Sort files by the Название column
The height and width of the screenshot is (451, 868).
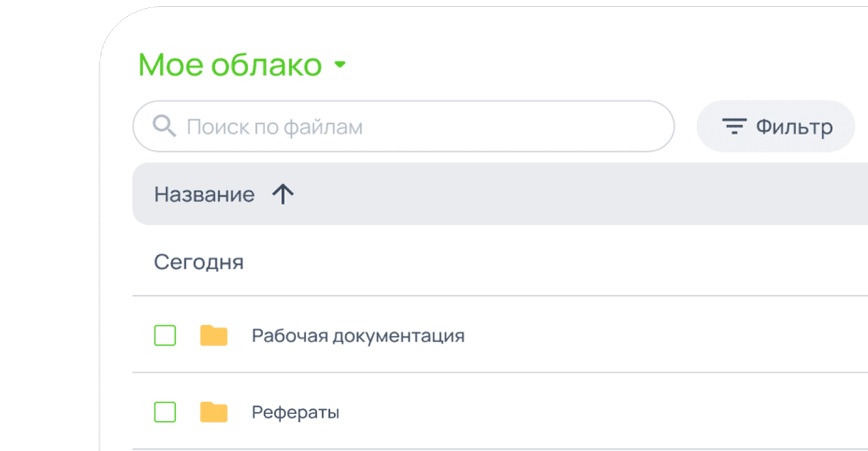[x=205, y=194]
